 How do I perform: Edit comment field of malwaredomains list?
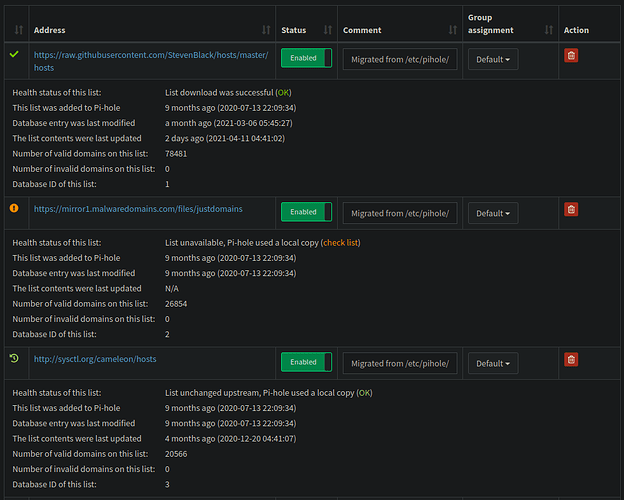click(400, 213)
